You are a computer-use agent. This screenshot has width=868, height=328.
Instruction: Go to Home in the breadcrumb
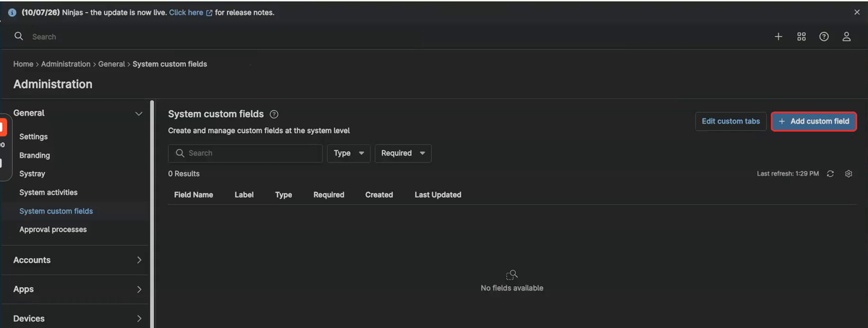coord(23,64)
